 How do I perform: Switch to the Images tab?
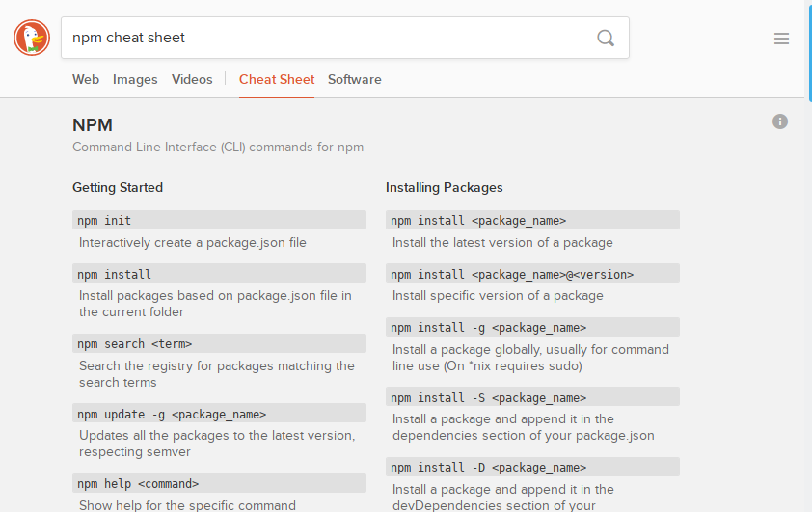pyautogui.click(x=135, y=79)
